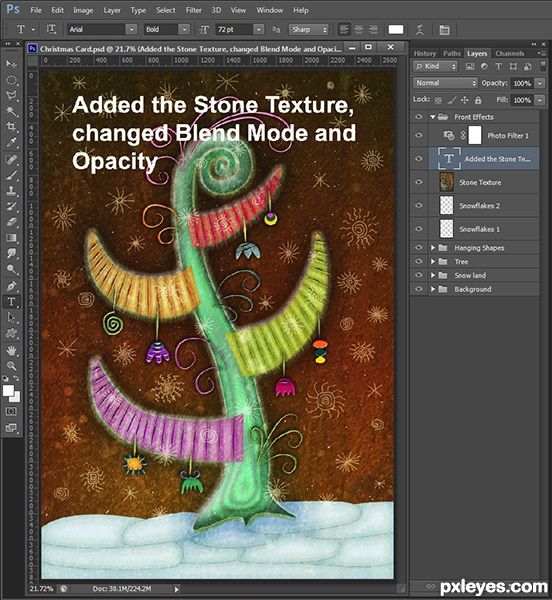Hide the Stone Texture layer
The width and height of the screenshot is (552, 600).
(x=419, y=182)
